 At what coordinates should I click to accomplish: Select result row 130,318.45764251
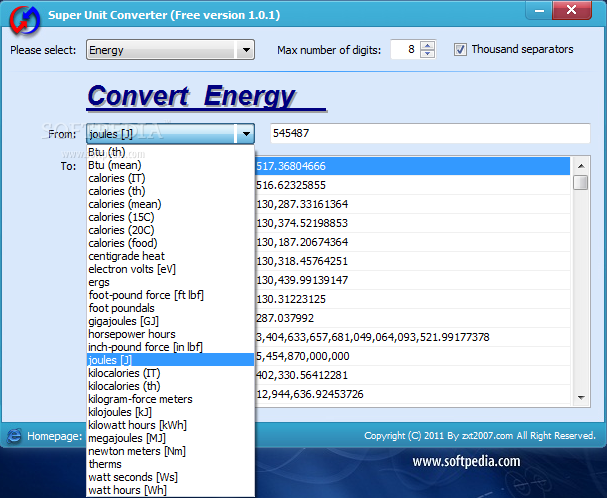[x=412, y=261]
